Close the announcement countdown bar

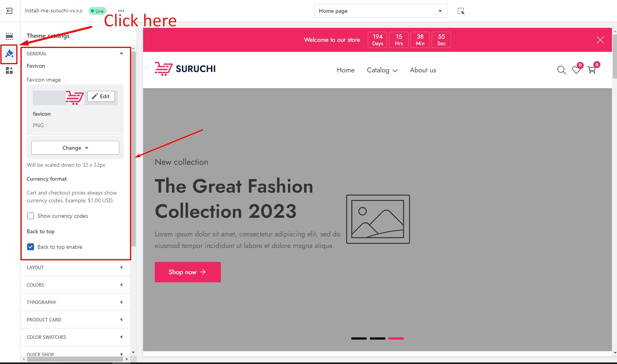pyautogui.click(x=600, y=40)
